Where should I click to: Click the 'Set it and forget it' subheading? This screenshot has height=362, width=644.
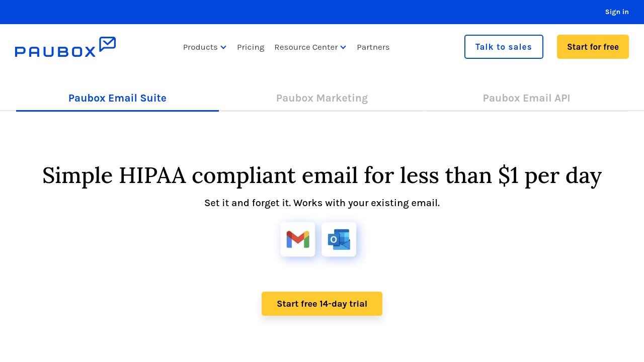[322, 203]
